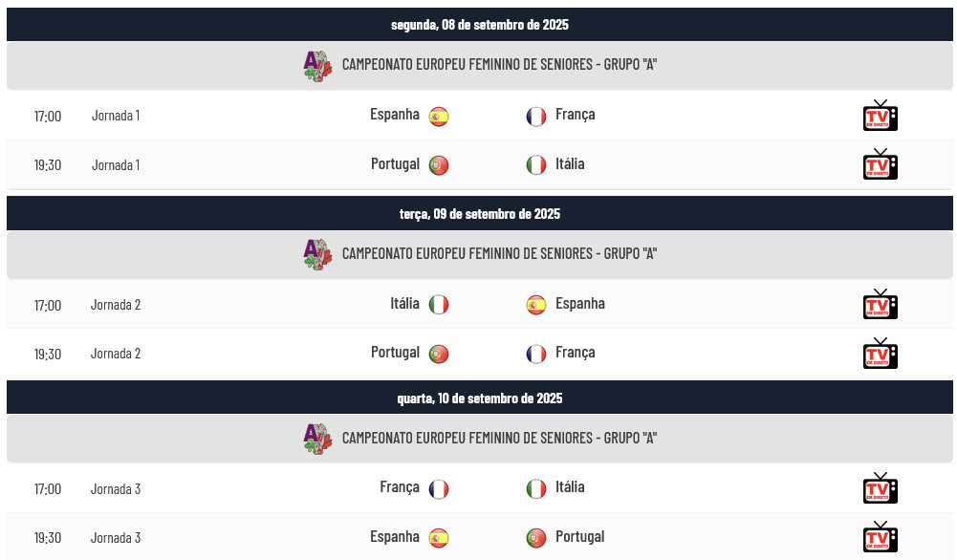Click Espanha team name in Jornada 3 match
This screenshot has height=560, width=957.
(394, 537)
